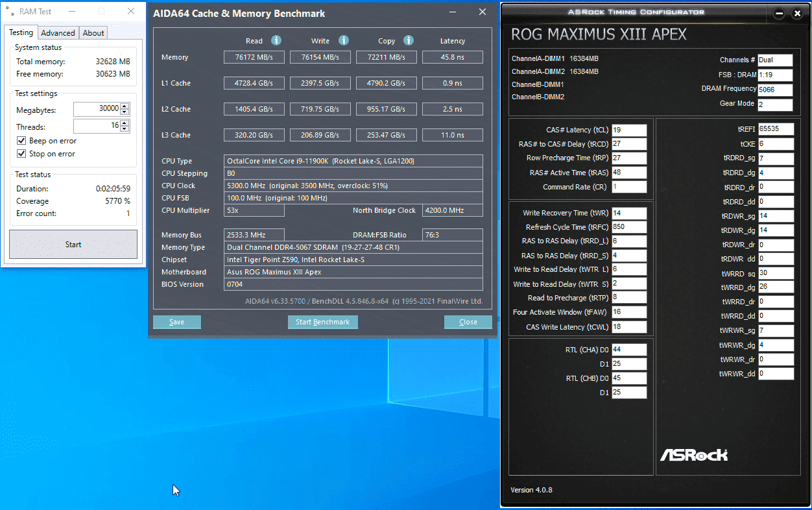Click the Version 4.0.8 label
812x510 pixels.
pos(532,490)
